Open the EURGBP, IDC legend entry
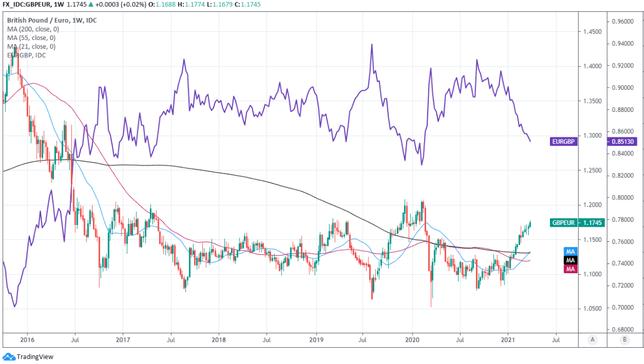Screen dimensions: 644x364 [x=26, y=55]
